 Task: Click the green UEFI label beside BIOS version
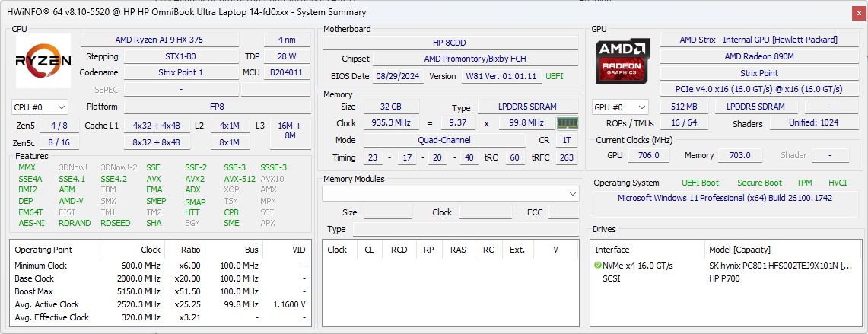pyautogui.click(x=555, y=76)
